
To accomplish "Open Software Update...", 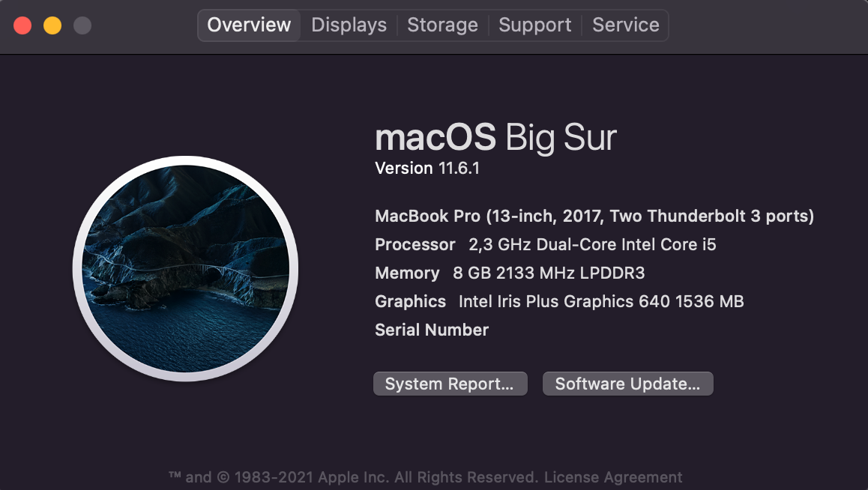I will 627,384.
